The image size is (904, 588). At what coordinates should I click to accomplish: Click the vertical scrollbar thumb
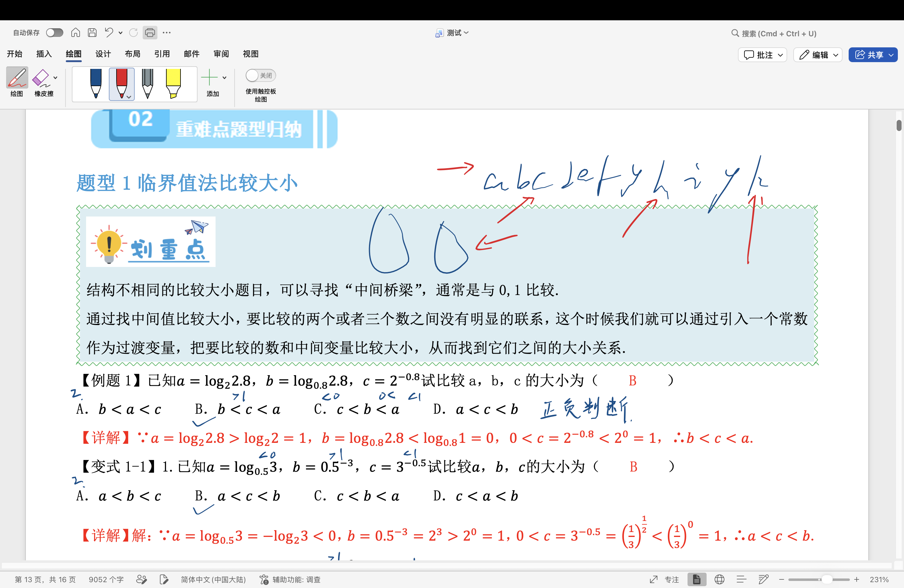pos(899,125)
